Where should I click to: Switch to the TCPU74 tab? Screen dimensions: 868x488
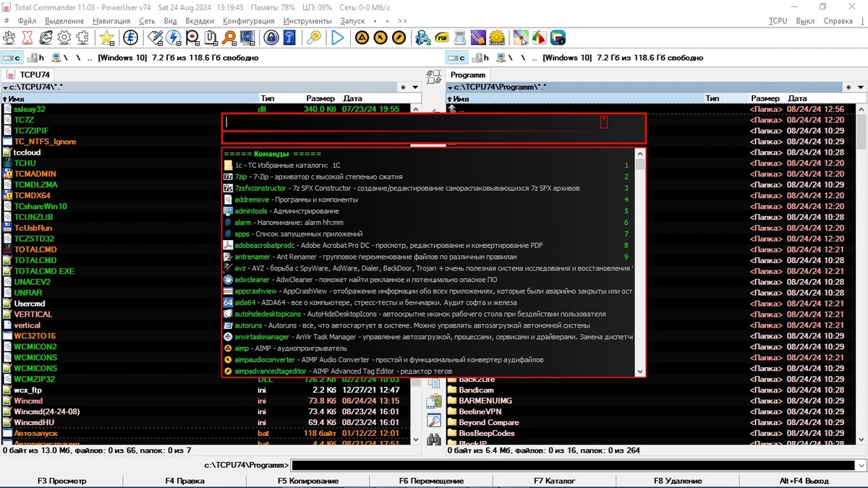pos(28,74)
